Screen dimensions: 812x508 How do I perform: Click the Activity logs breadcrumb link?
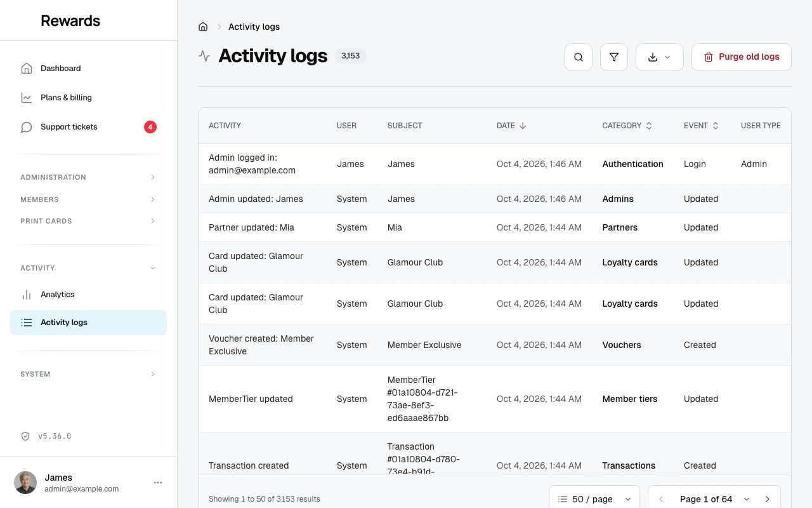tap(254, 27)
